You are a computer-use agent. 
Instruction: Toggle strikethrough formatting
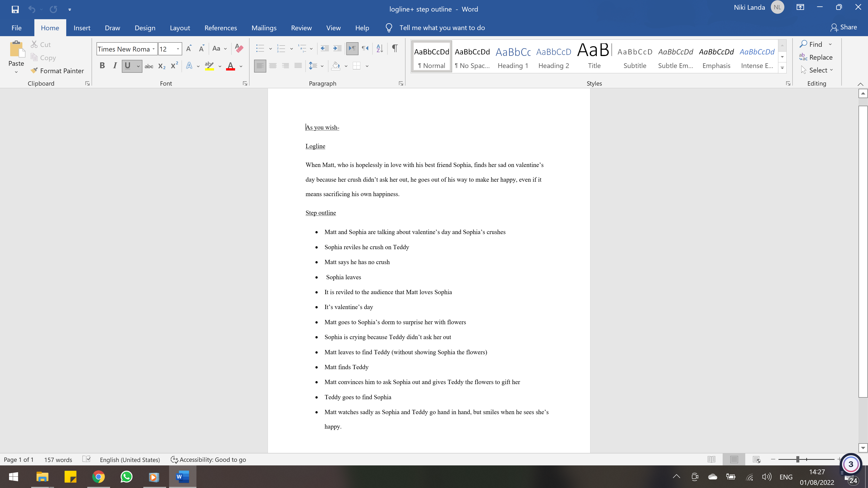[149, 66]
